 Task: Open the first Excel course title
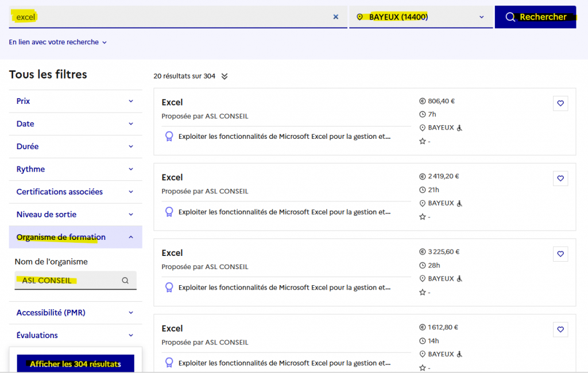click(172, 102)
